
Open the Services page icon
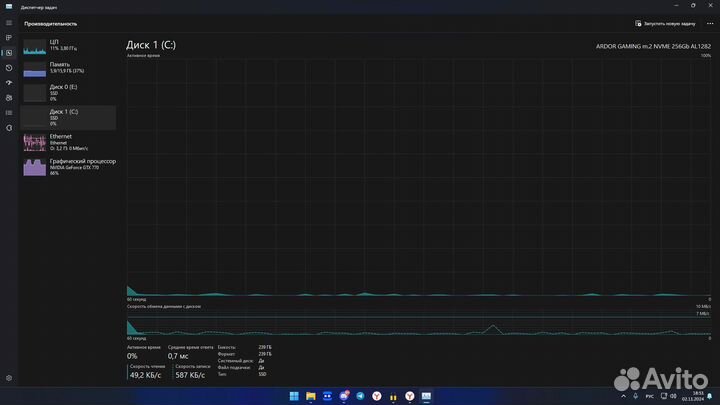click(8, 127)
